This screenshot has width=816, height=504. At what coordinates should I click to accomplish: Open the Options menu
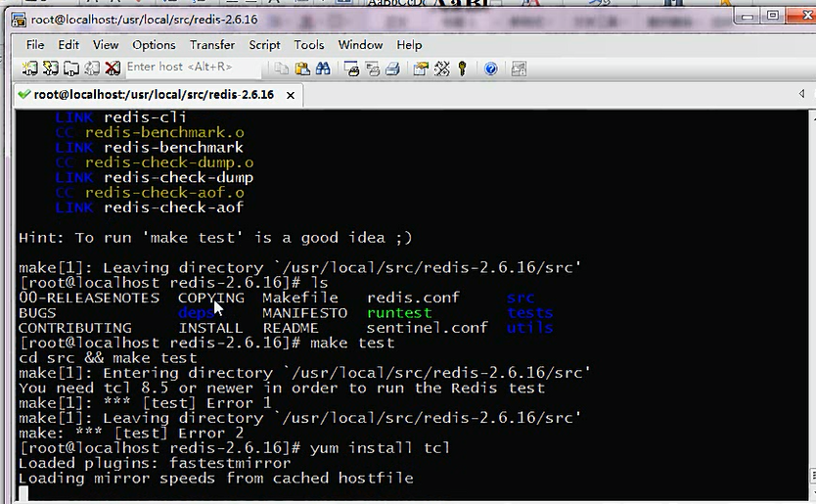pyautogui.click(x=154, y=45)
